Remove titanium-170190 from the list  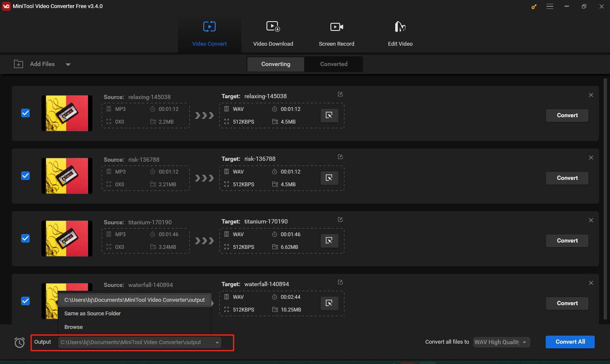[591, 220]
